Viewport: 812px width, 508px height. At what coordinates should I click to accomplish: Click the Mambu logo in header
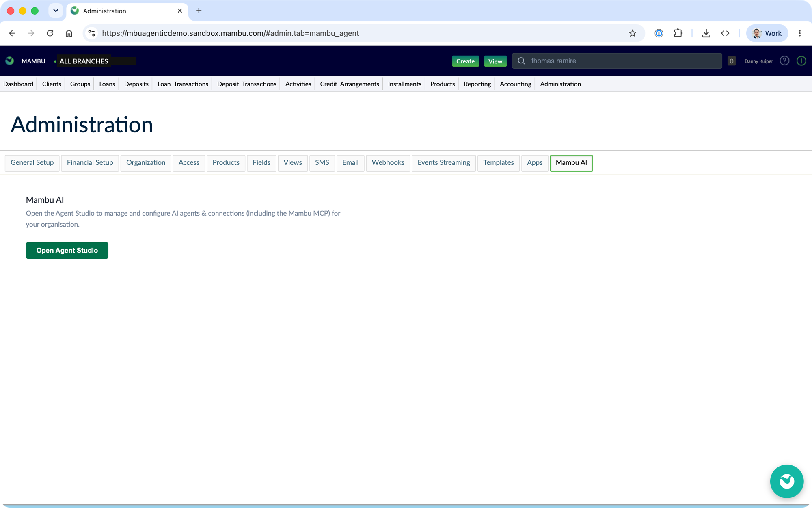(x=10, y=61)
